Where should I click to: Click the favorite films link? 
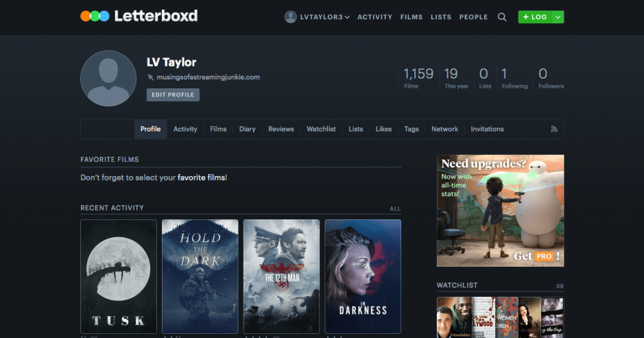[200, 178]
